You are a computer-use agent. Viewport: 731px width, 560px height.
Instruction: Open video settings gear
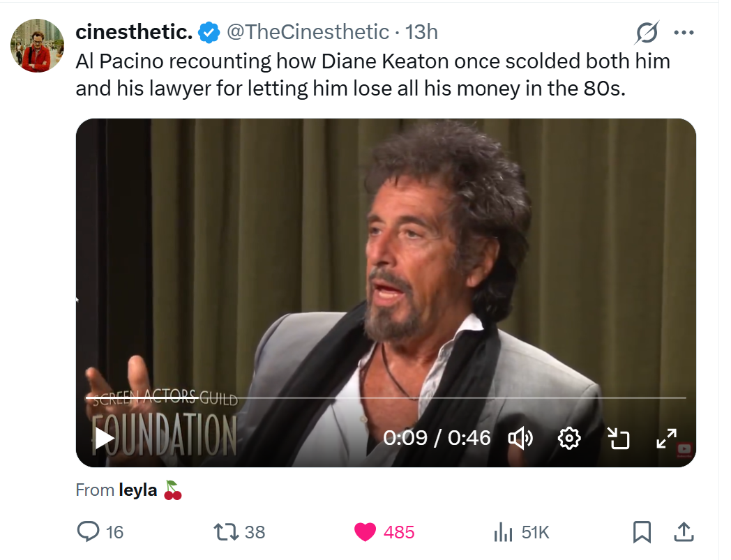coord(569,438)
